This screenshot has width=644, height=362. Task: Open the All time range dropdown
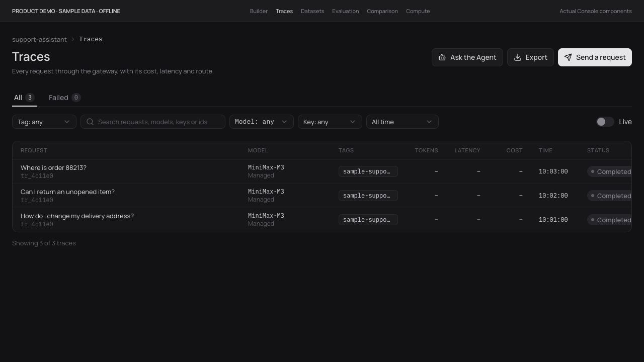pos(403,122)
